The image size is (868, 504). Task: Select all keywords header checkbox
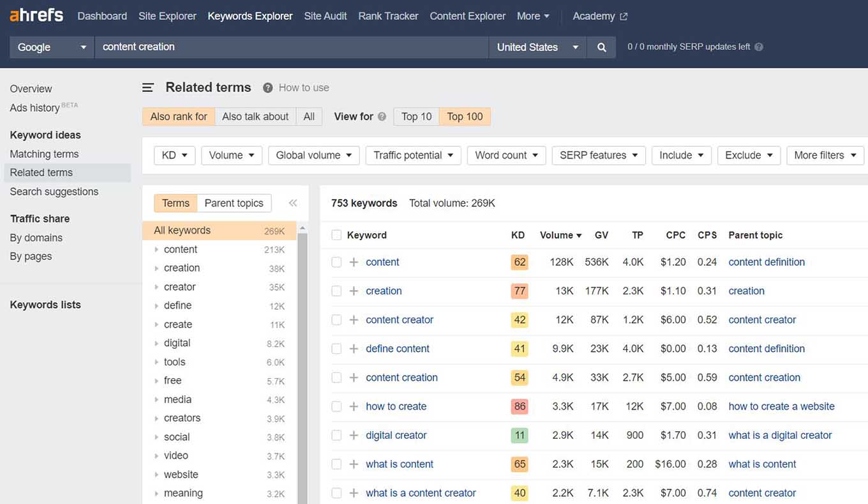pos(336,235)
